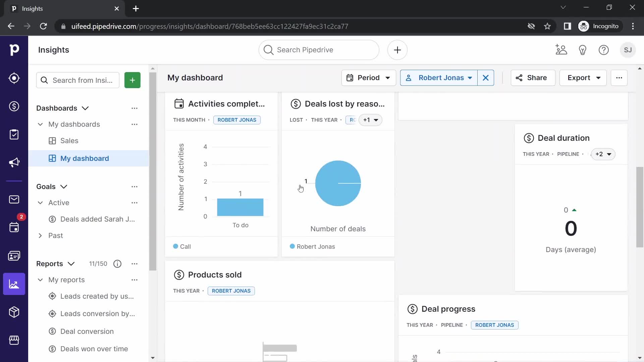This screenshot has height=362, width=644.
Task: Expand Past goals tree
Action: click(40, 236)
